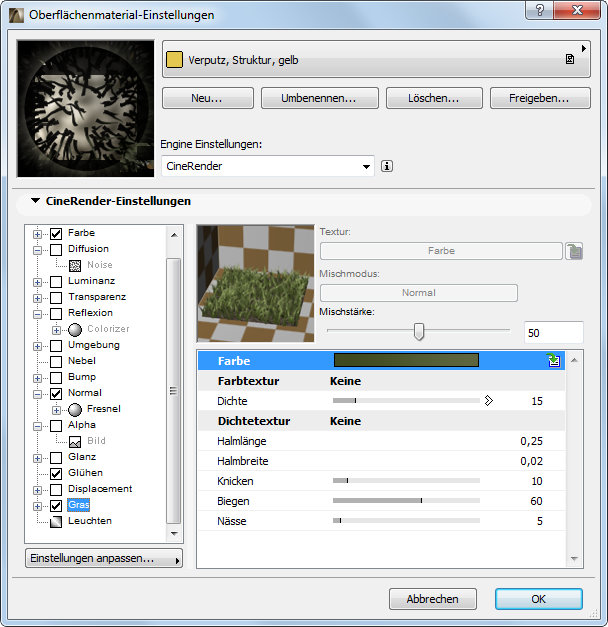
Task: Select the Bild image icon under Alpha
Action: pos(75,441)
